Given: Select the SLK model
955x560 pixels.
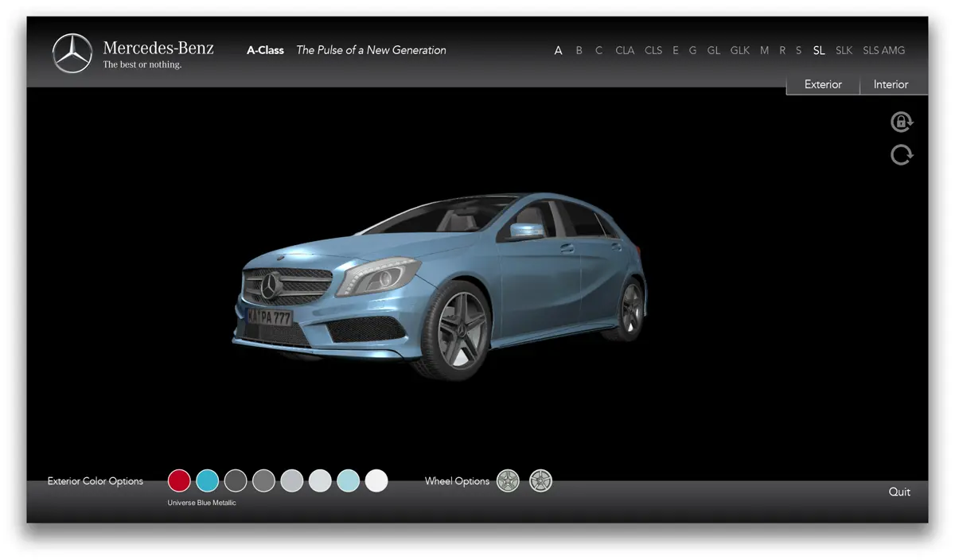Looking at the screenshot, I should 844,50.
